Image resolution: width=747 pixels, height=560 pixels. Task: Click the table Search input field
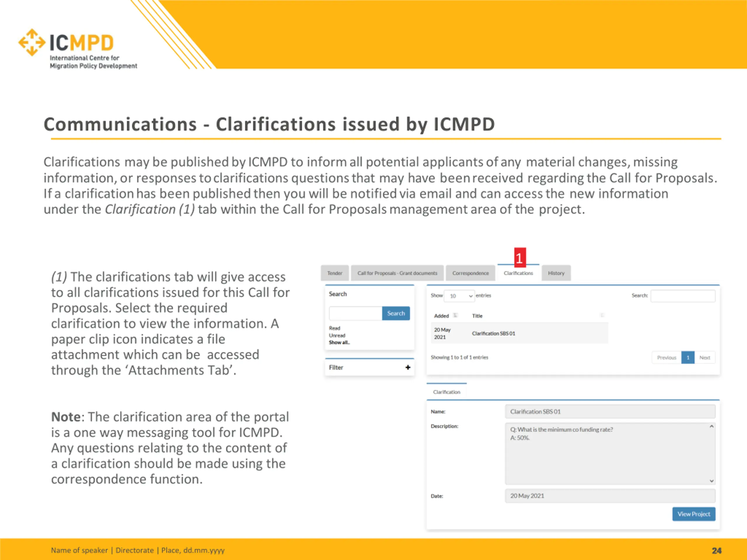[x=683, y=296]
